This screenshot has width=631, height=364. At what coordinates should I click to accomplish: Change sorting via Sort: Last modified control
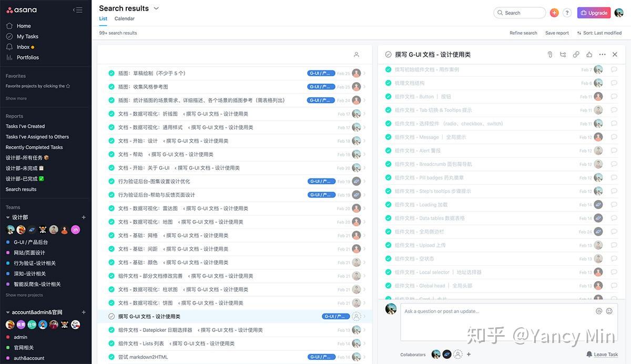[x=599, y=33]
